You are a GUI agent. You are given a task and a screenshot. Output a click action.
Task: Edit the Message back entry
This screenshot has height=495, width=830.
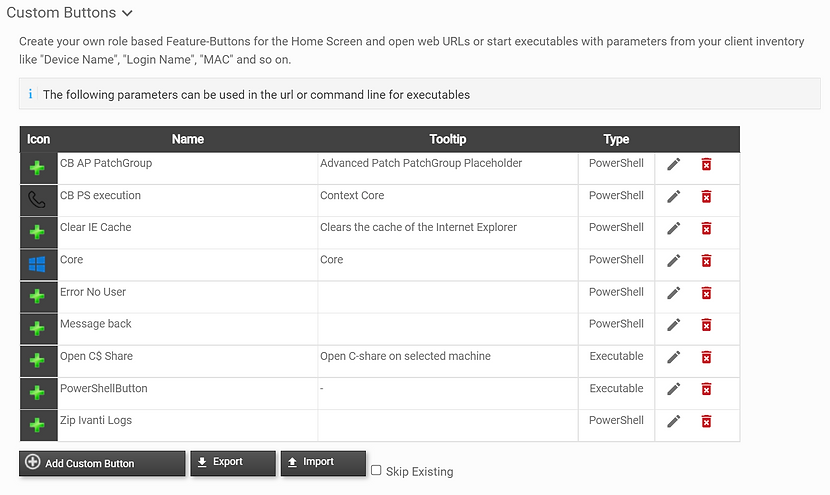click(673, 325)
